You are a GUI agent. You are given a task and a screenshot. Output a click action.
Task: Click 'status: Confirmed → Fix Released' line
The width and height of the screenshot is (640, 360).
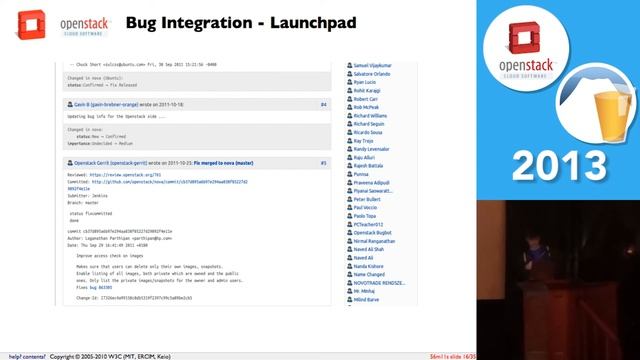[x=102, y=85]
